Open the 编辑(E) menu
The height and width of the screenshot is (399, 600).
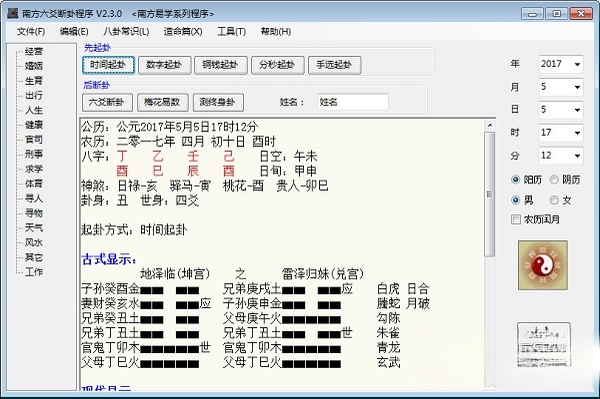coord(74,31)
